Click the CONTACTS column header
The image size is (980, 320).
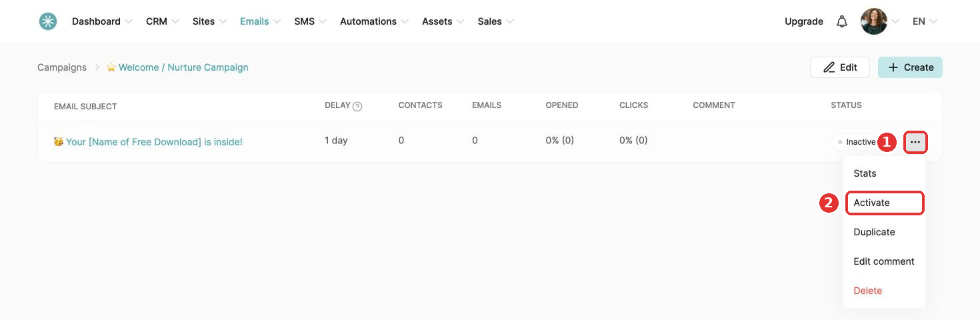(x=420, y=105)
